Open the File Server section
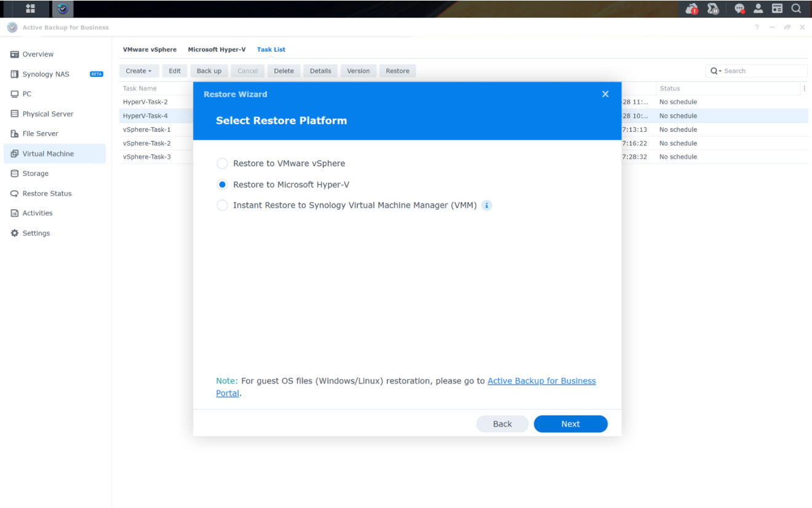 pos(41,133)
